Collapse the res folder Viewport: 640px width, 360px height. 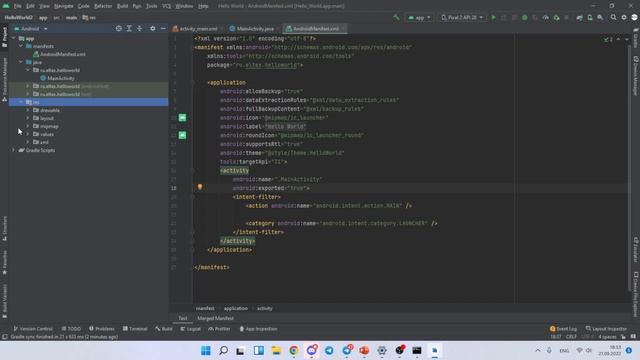tap(21, 102)
